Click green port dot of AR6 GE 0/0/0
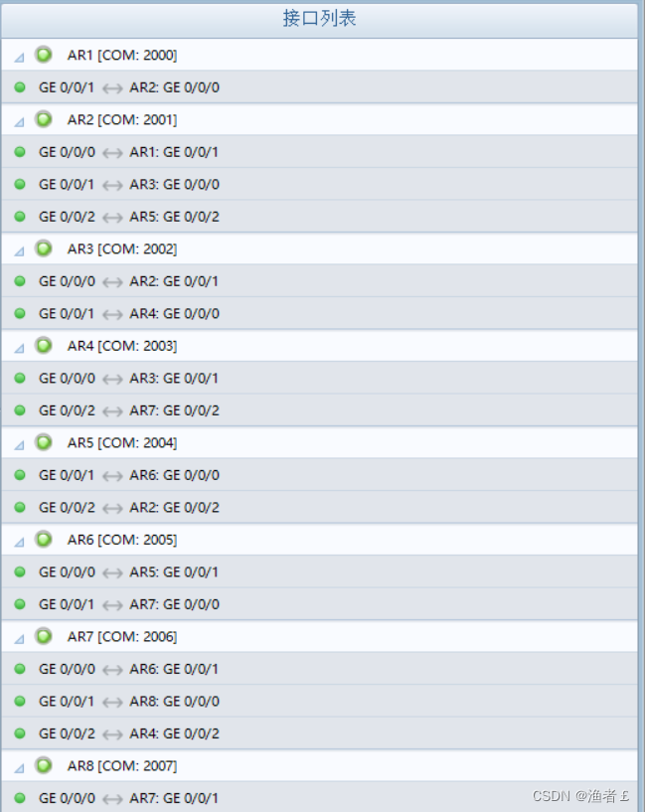This screenshot has height=812, width=645. 20,571
